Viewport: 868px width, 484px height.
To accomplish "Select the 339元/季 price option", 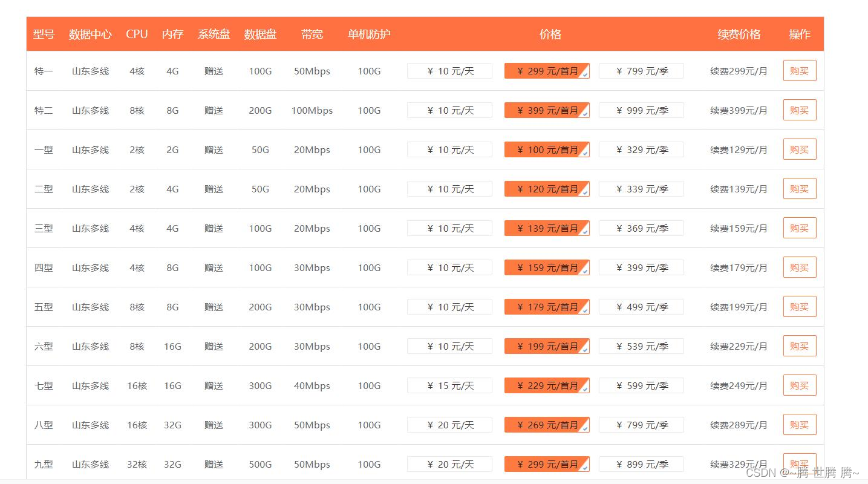I will [x=641, y=189].
